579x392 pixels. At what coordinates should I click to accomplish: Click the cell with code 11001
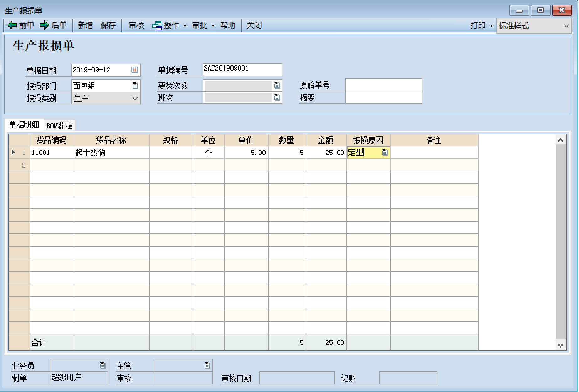(x=52, y=152)
